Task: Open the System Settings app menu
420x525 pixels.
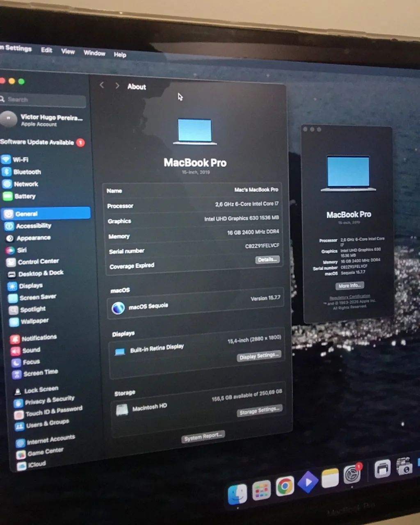Action: 16,48
